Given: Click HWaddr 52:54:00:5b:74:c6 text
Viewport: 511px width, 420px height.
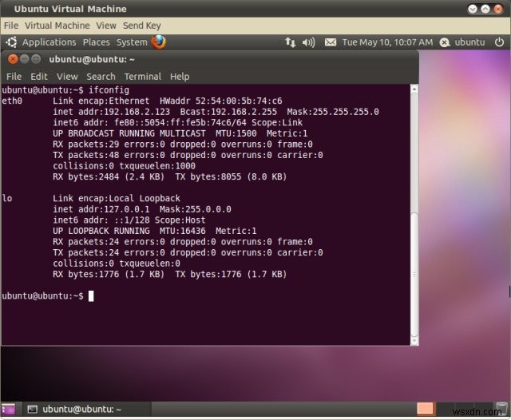Looking at the screenshot, I should tap(220, 101).
